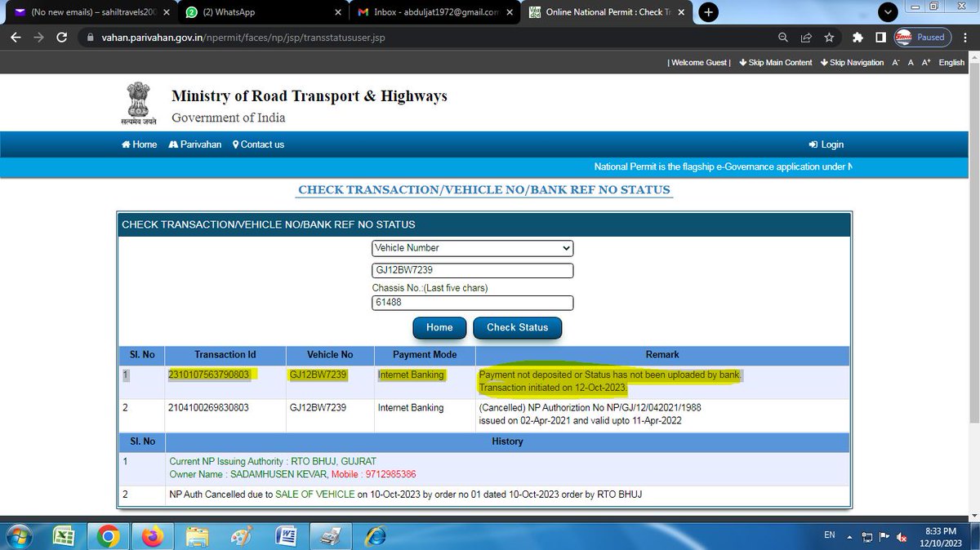
Task: Open Chrome three-dot menu
Action: (964, 38)
